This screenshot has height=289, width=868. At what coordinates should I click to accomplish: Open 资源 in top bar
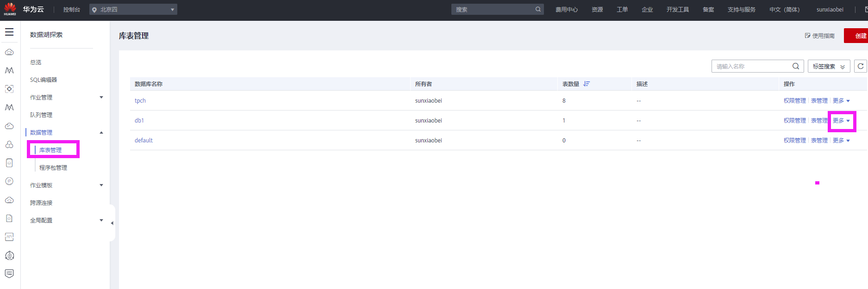click(597, 9)
